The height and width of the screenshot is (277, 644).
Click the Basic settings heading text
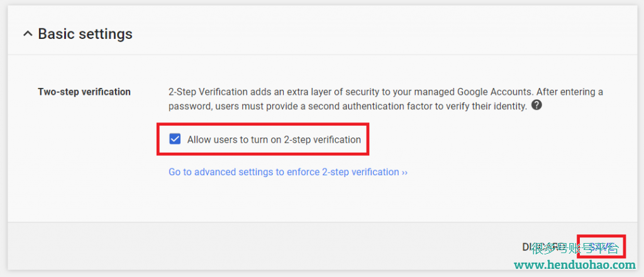(x=85, y=34)
